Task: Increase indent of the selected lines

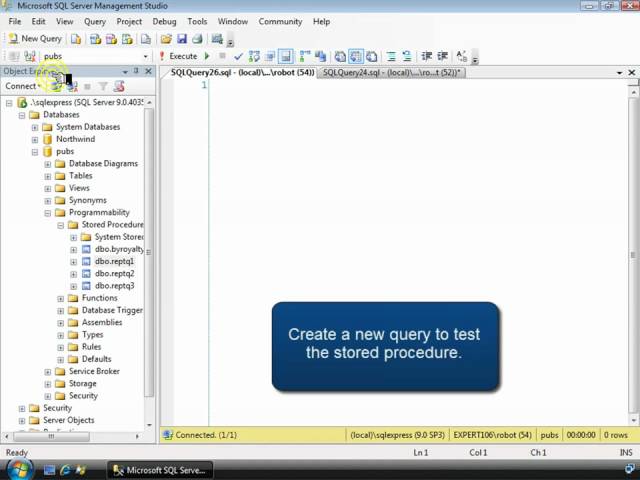Action: point(442,56)
